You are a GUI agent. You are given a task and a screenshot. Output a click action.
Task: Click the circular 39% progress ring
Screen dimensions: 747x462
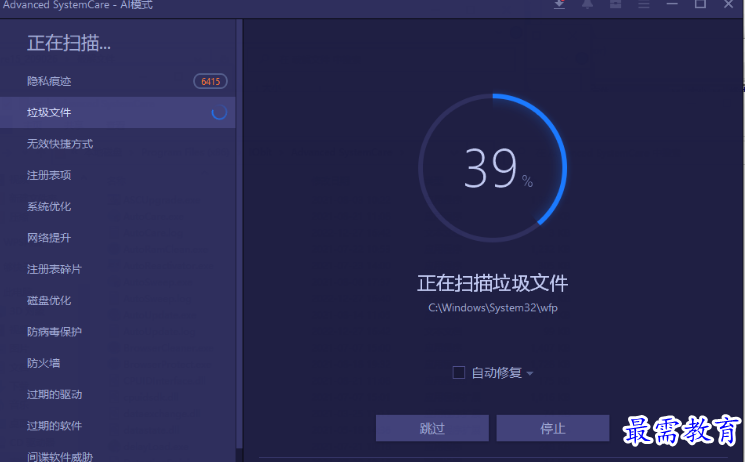(x=493, y=168)
